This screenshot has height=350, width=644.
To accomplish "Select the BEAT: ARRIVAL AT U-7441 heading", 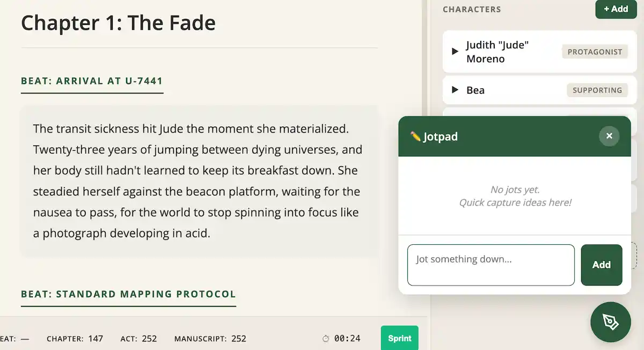I will (x=92, y=81).
